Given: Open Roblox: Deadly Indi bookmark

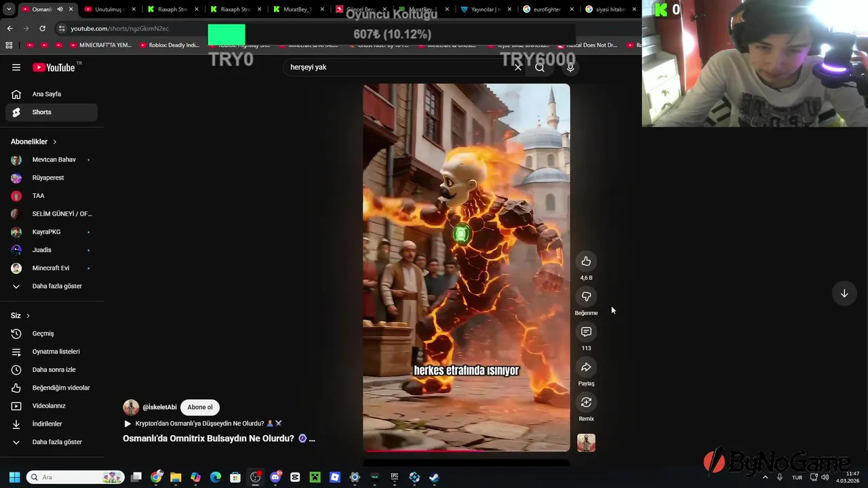Looking at the screenshot, I should [x=170, y=45].
